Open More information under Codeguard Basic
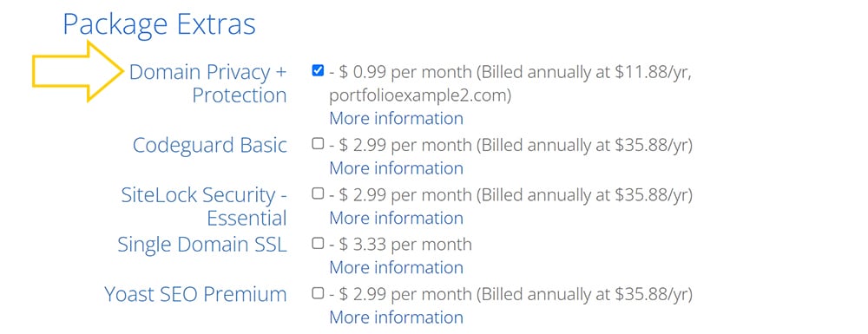This screenshot has height=334, width=868. [x=397, y=168]
